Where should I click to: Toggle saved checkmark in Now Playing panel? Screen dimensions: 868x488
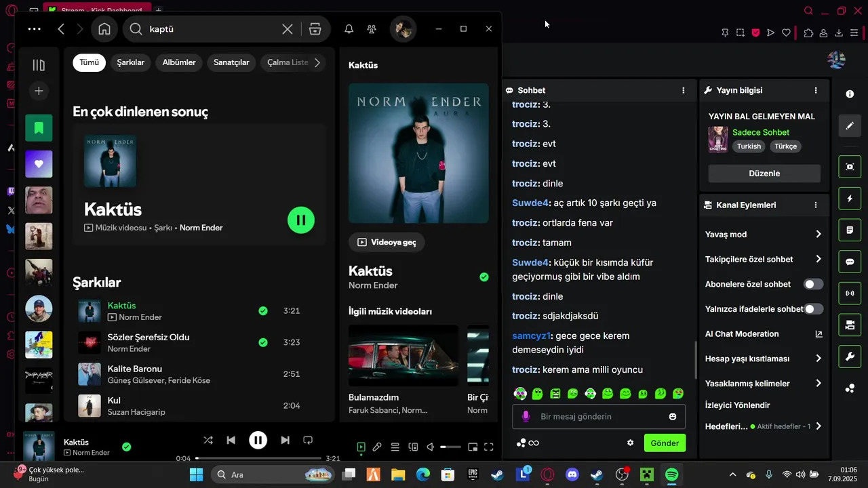484,277
